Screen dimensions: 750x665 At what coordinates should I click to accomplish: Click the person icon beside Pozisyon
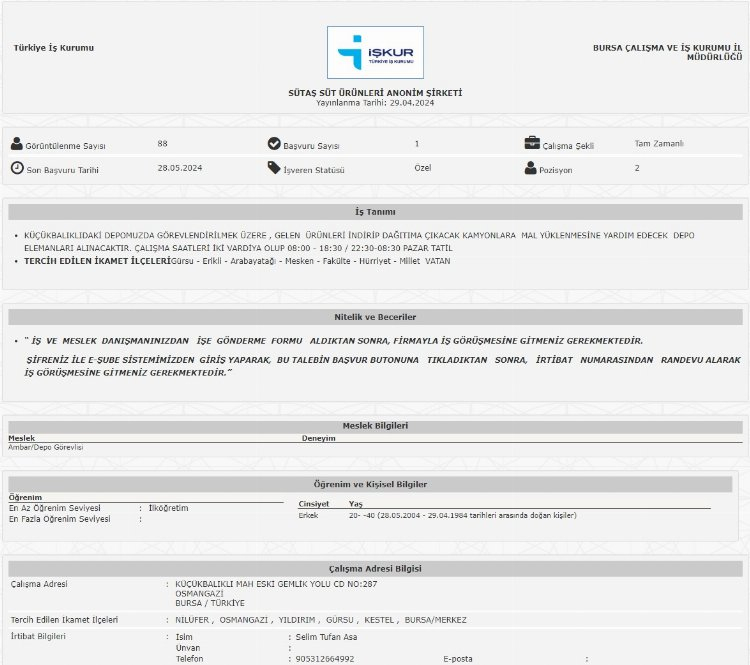click(x=531, y=168)
